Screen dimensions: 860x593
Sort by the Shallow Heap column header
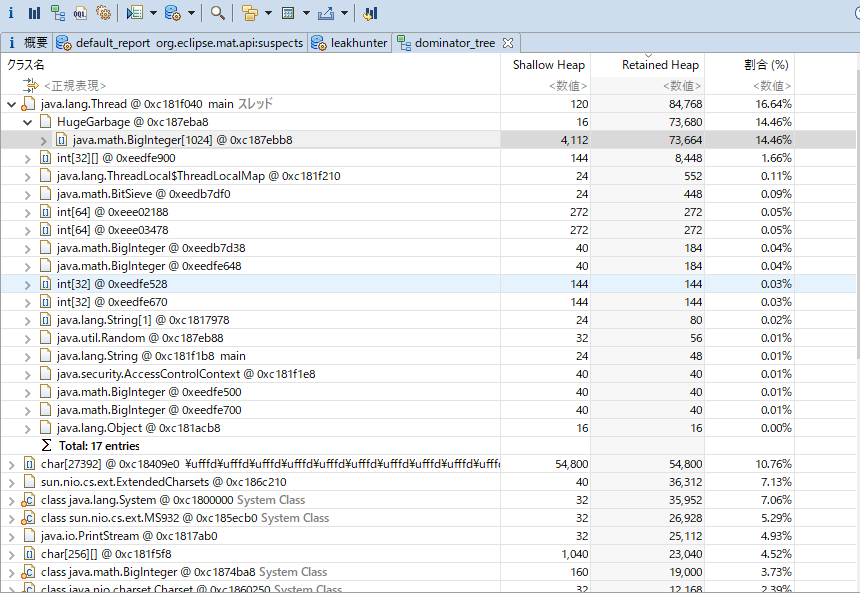point(548,65)
